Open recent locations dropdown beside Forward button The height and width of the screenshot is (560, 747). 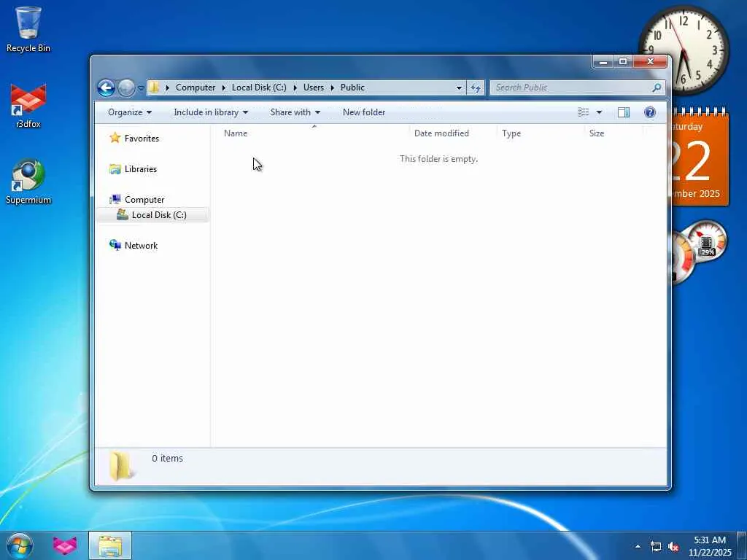point(141,87)
